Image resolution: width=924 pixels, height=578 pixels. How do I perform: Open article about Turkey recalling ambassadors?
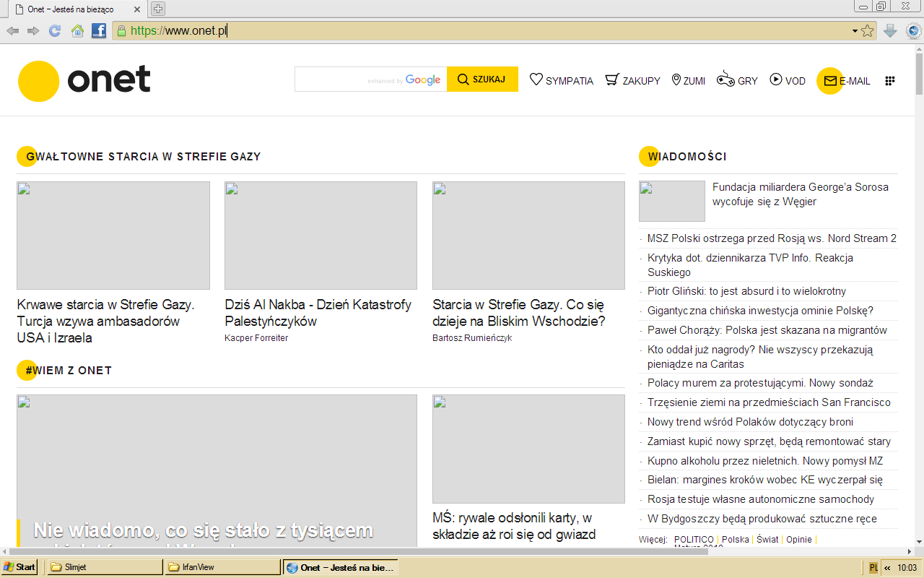(105, 321)
